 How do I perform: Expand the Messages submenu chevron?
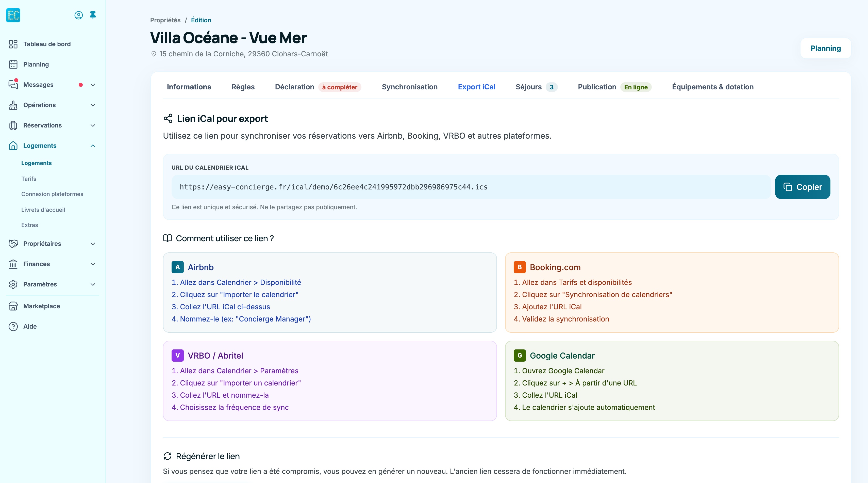click(93, 85)
